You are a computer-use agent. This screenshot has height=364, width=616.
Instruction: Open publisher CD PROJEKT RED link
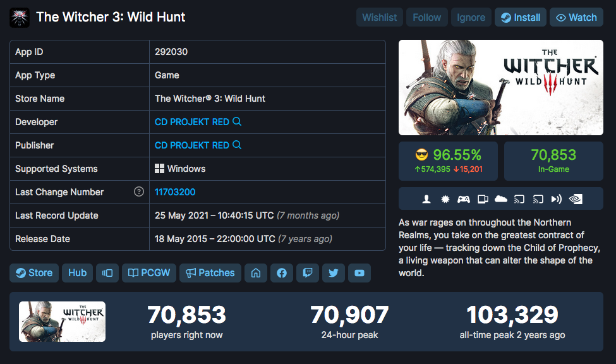click(191, 145)
